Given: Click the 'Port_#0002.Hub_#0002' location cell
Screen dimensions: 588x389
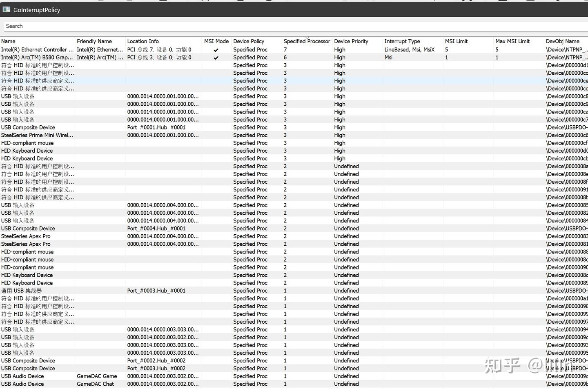Looking at the screenshot, I should point(156,361).
